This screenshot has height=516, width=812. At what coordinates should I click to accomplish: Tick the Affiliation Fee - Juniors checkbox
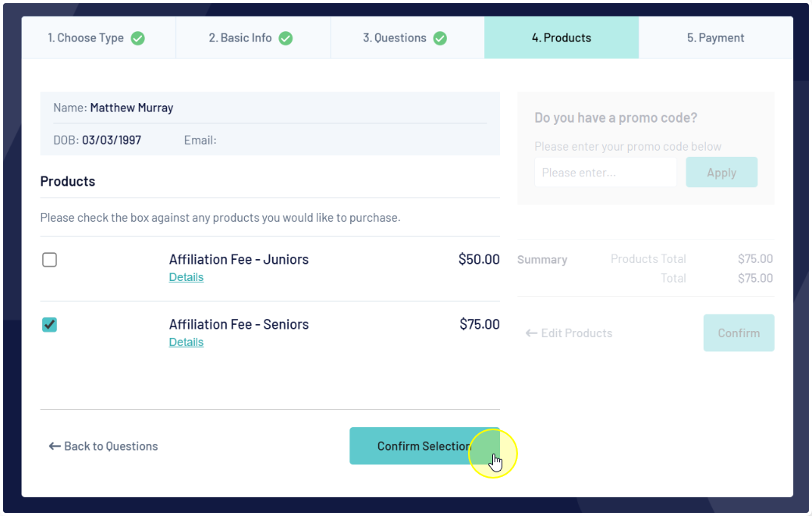click(x=50, y=259)
